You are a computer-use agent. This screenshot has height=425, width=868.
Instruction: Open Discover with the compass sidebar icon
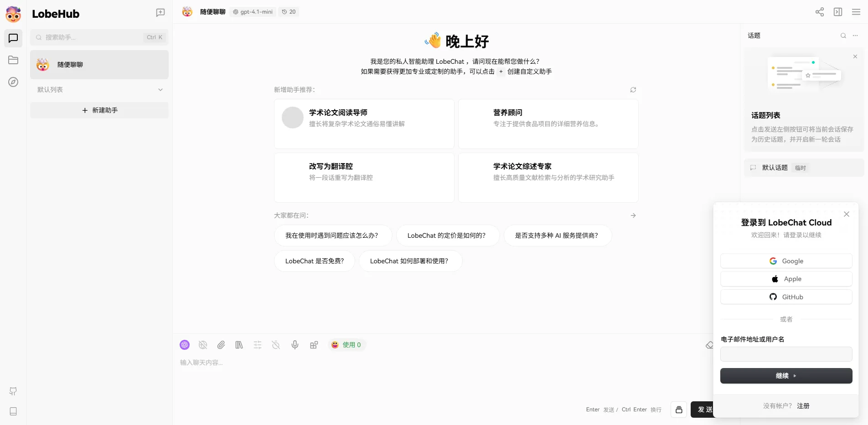click(13, 82)
